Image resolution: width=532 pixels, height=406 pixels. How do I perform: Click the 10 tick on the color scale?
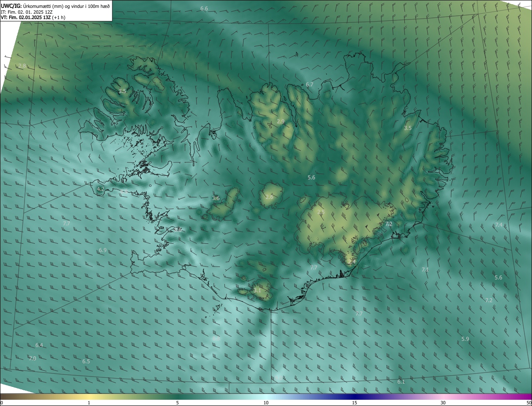point(266,403)
